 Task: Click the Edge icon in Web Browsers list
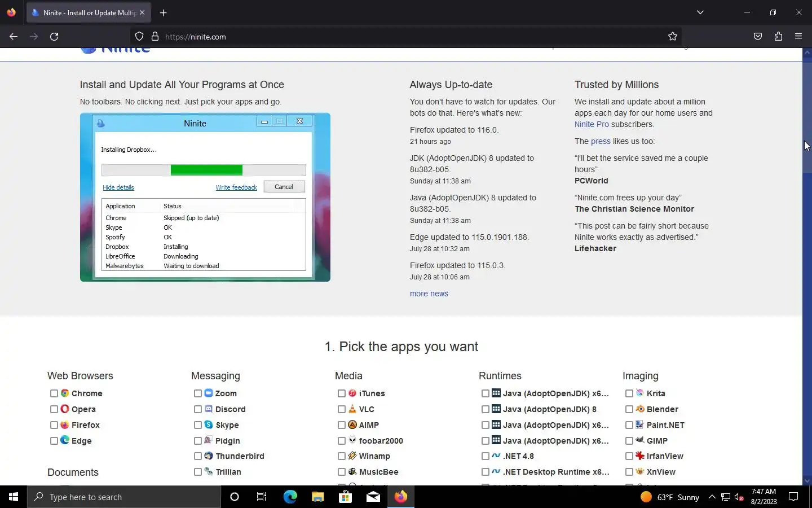pos(65,440)
